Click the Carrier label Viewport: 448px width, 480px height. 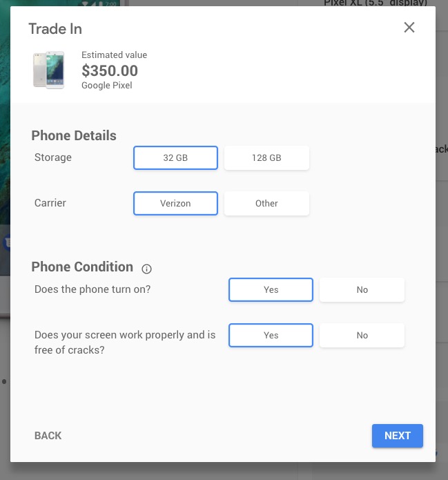(52, 203)
